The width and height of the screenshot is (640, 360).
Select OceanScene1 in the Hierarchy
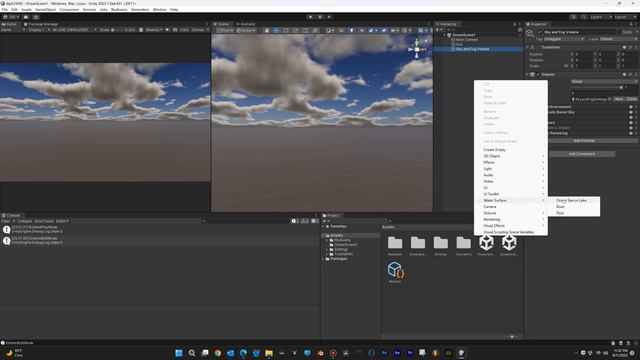point(464,35)
